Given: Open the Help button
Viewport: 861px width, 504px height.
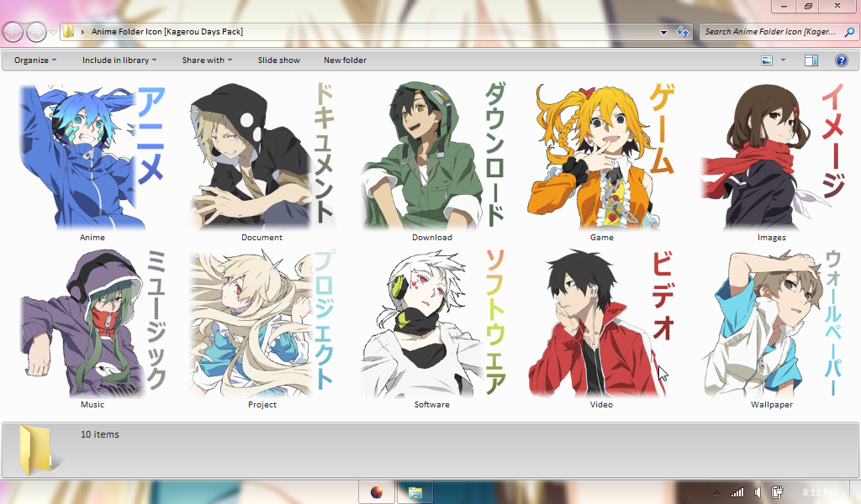Looking at the screenshot, I should (x=841, y=60).
